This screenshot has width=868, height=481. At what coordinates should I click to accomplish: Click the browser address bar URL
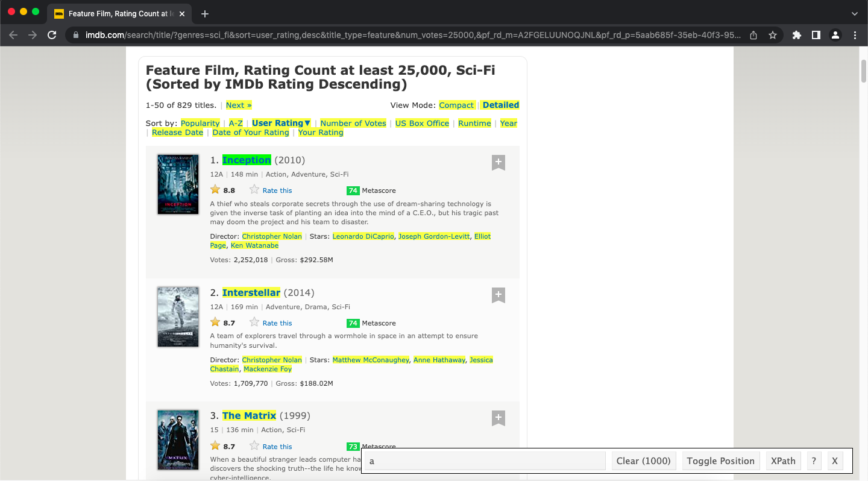[x=413, y=35]
